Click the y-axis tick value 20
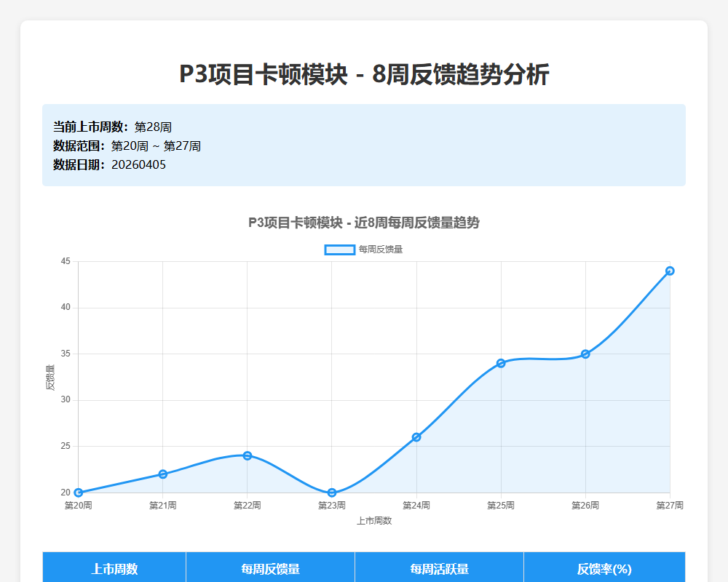 click(66, 493)
